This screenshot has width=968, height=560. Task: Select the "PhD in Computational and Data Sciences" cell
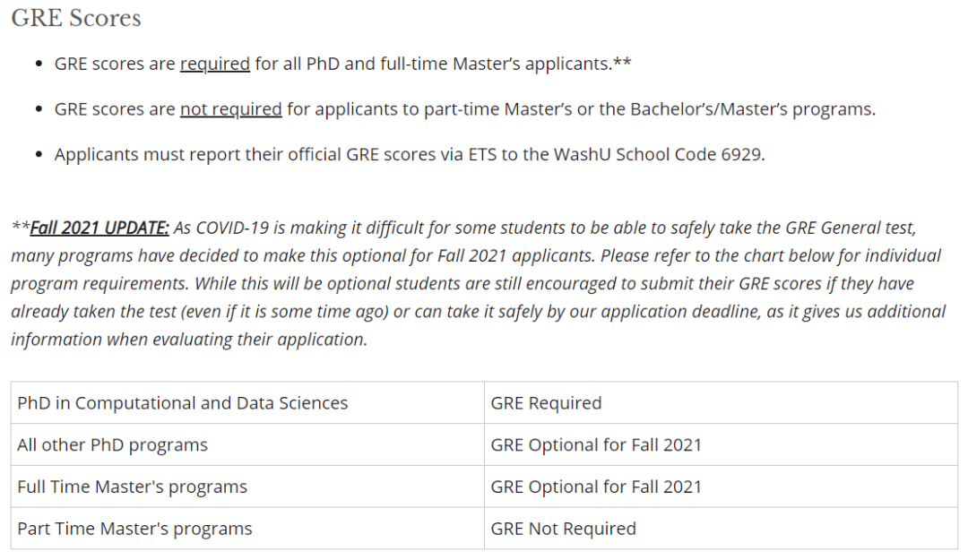coord(183,403)
